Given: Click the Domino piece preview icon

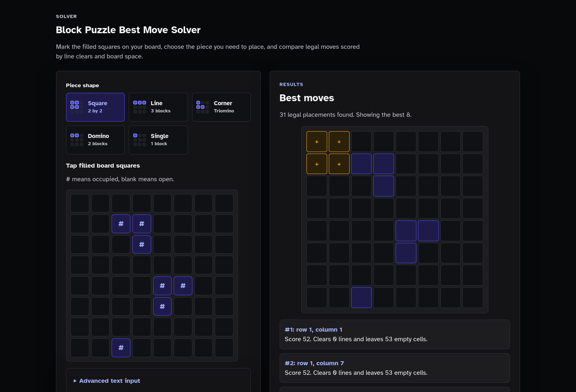Looking at the screenshot, I should 77,140.
